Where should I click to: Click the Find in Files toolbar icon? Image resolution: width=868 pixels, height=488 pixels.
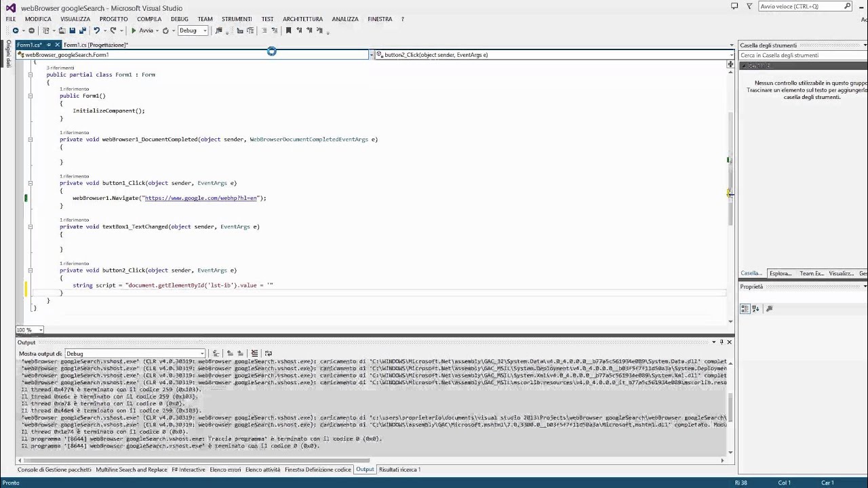(218, 30)
